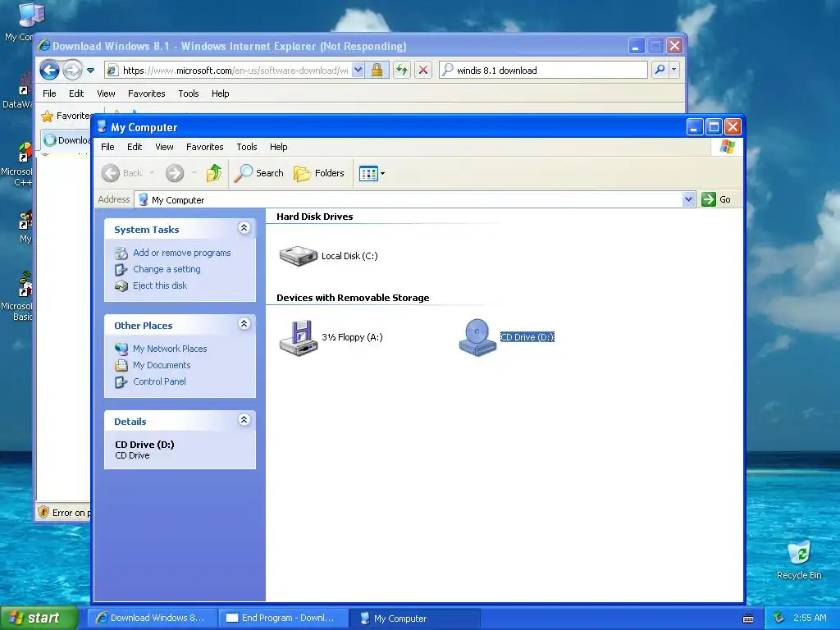Switch to Download Windows 8 taskbar button
The height and width of the screenshot is (630, 840).
coord(152,618)
